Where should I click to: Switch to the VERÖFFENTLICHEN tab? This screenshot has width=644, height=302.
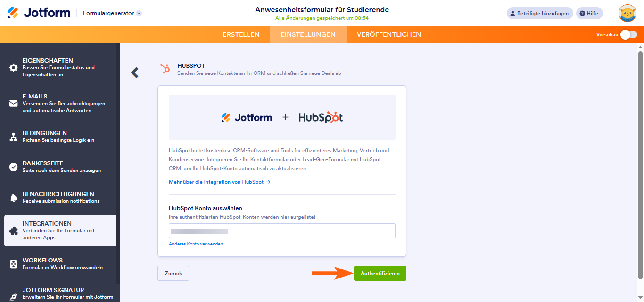389,34
